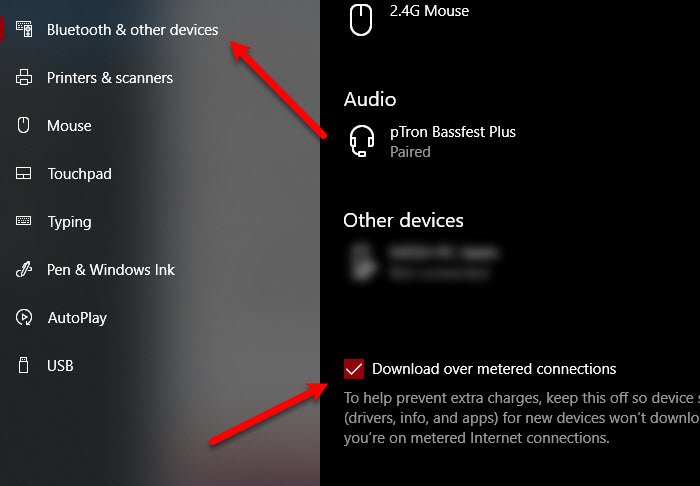Open Printers & scanners settings
700x486 pixels.
pyautogui.click(x=110, y=78)
